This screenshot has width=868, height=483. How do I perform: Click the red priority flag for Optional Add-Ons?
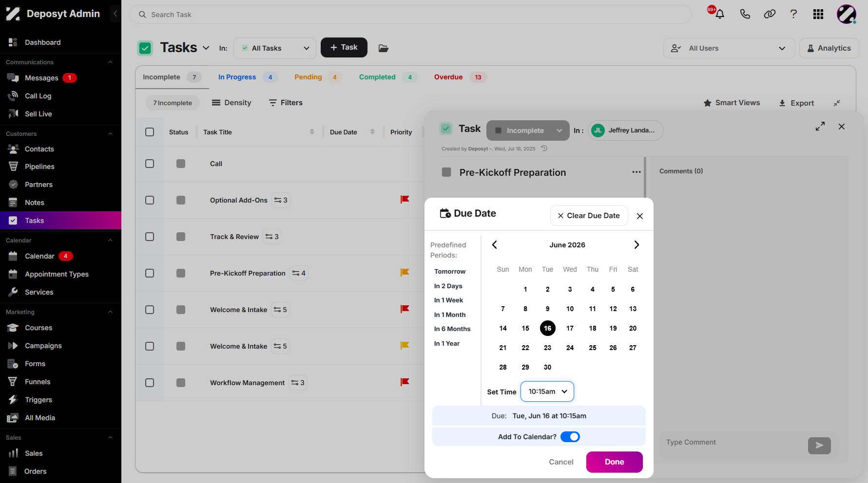click(x=405, y=199)
